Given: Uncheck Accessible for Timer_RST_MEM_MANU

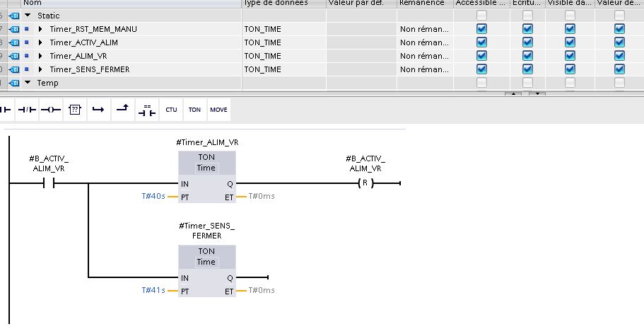Looking at the screenshot, I should tap(481, 29).
